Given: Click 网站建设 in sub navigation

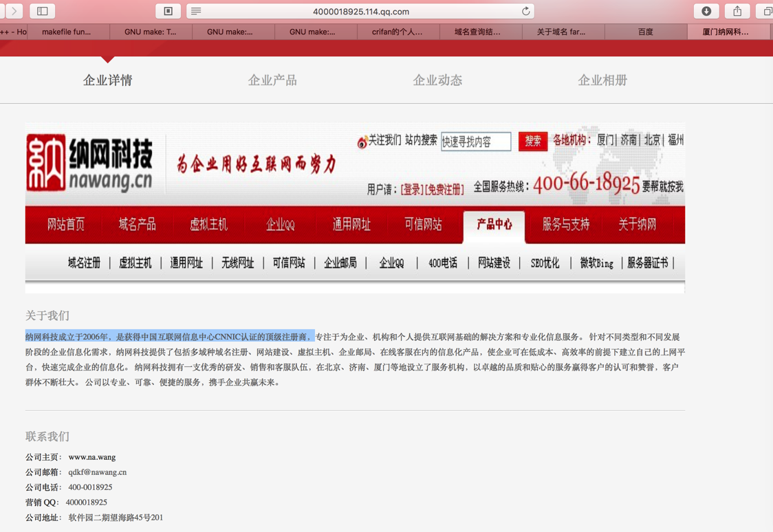Looking at the screenshot, I should 494,263.
